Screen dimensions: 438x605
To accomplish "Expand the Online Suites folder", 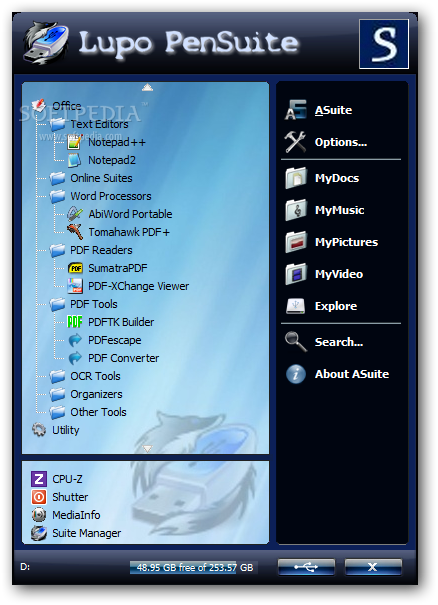I will (57, 178).
